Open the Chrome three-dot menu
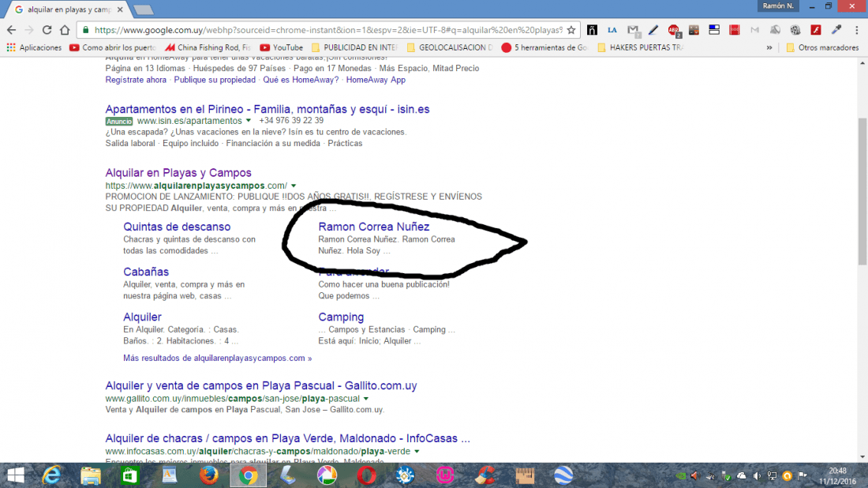Image resolution: width=868 pixels, height=488 pixels. [856, 30]
